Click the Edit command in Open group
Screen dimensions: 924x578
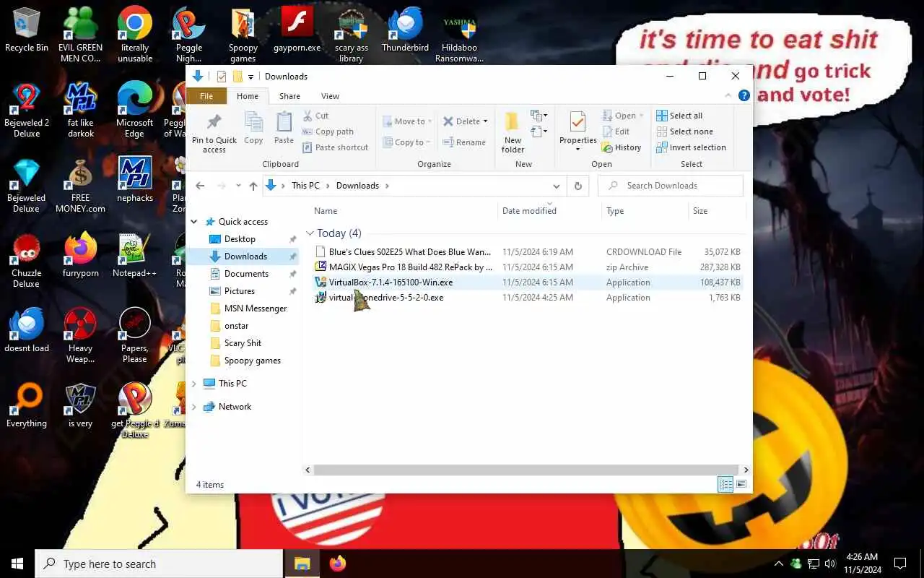(616, 131)
